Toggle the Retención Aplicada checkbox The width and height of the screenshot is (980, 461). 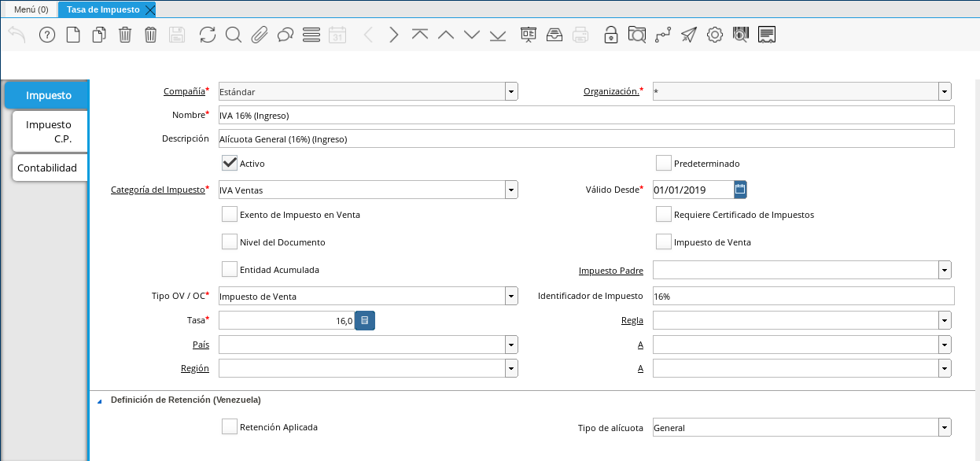(x=230, y=426)
